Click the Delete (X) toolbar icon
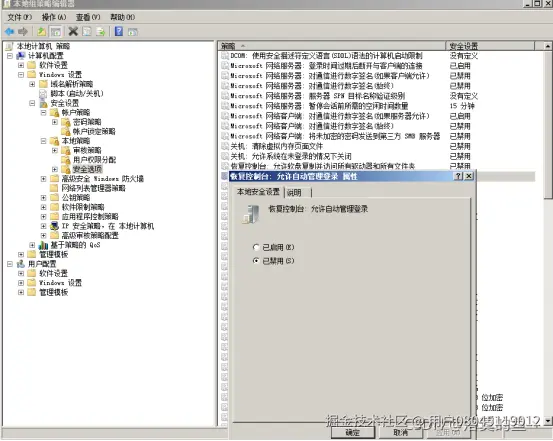 (x=73, y=32)
